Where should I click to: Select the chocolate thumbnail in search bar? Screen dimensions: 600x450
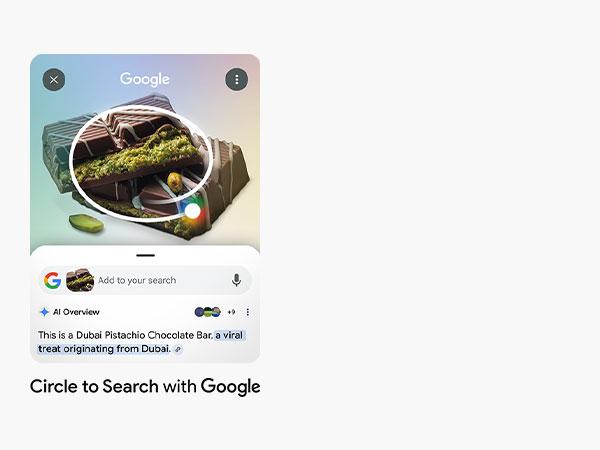click(80, 280)
